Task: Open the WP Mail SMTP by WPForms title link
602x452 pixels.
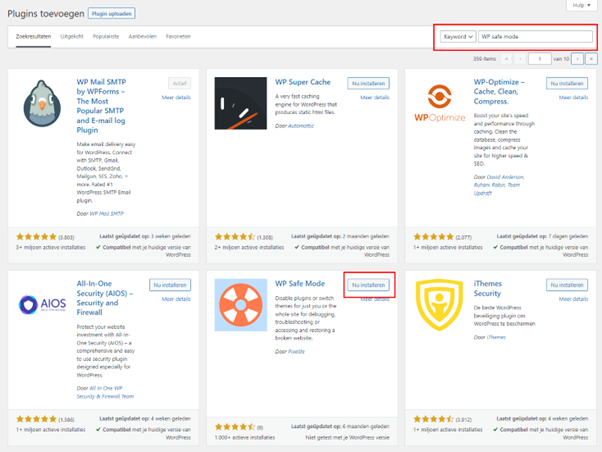Action: (101, 106)
